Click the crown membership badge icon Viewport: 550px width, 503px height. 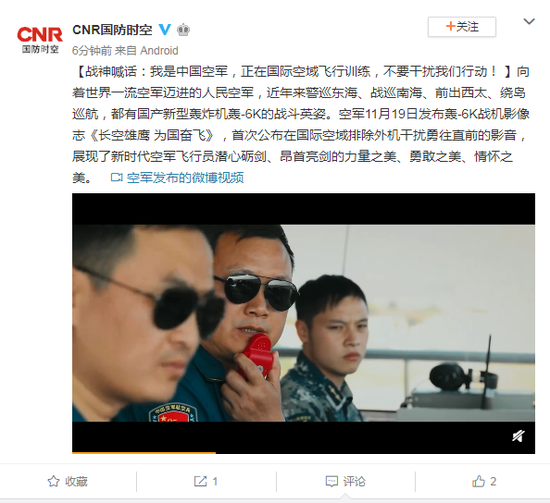[183, 30]
